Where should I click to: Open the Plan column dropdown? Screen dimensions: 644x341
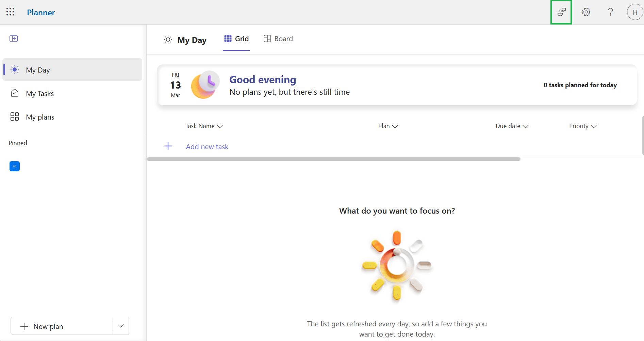pyautogui.click(x=388, y=126)
